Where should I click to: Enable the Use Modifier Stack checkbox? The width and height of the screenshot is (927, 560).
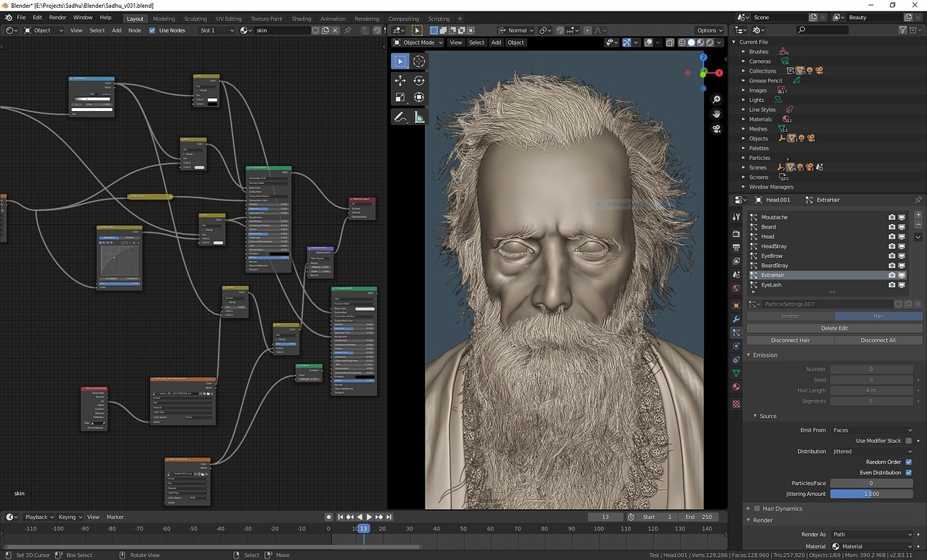point(908,440)
